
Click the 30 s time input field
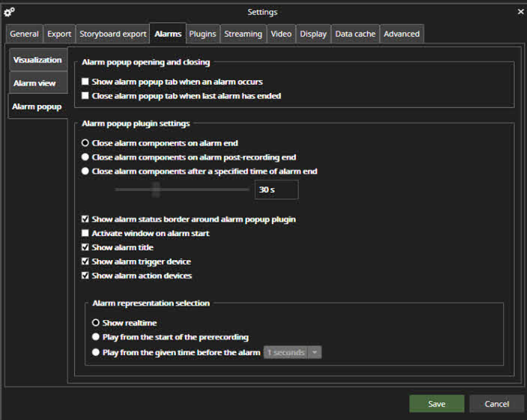click(276, 190)
